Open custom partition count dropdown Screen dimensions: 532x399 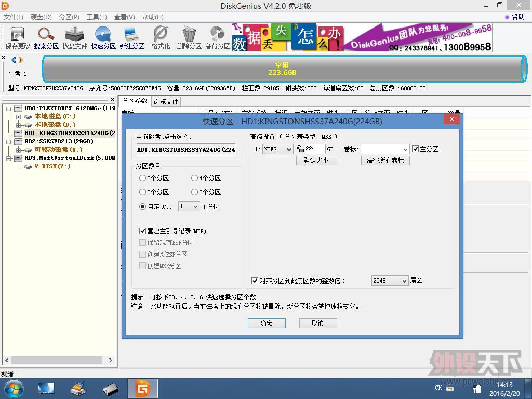(189, 207)
